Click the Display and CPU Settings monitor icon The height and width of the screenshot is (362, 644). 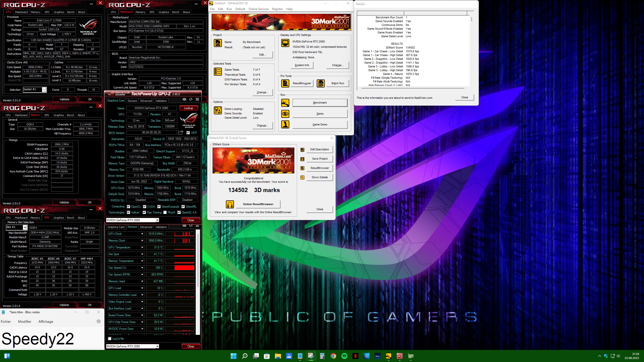[x=285, y=43]
